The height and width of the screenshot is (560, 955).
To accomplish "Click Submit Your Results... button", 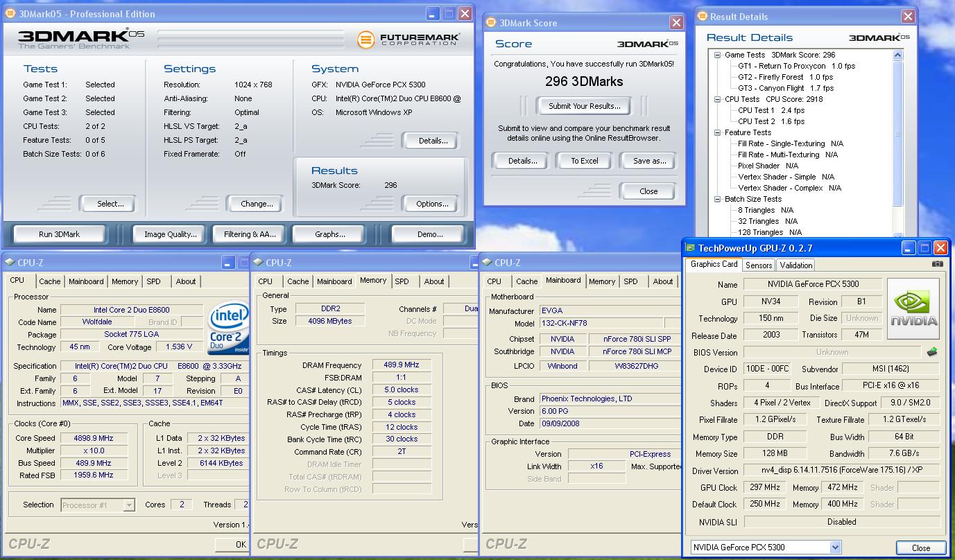I will coord(584,106).
